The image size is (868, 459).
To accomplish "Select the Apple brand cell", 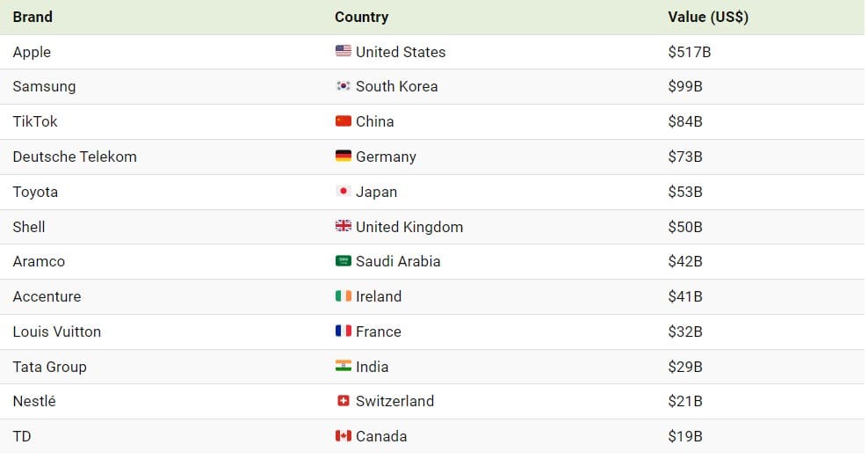I will pyautogui.click(x=32, y=52).
